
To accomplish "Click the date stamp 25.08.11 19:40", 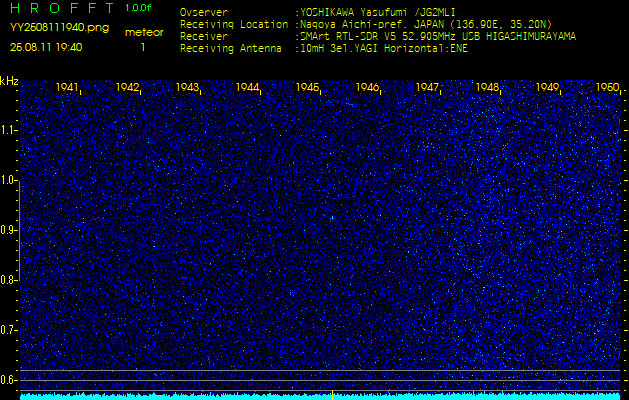I will [46, 47].
